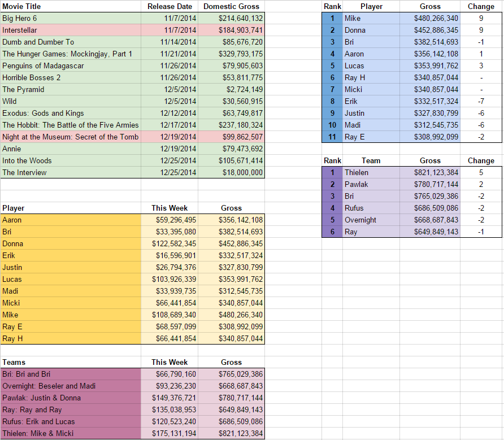Click Rufus in the purple team ranking
The height and width of the screenshot is (440, 504).
(x=371, y=208)
